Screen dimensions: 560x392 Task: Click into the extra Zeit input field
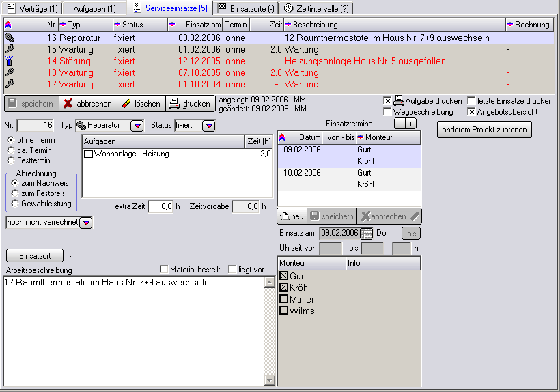pyautogui.click(x=160, y=206)
